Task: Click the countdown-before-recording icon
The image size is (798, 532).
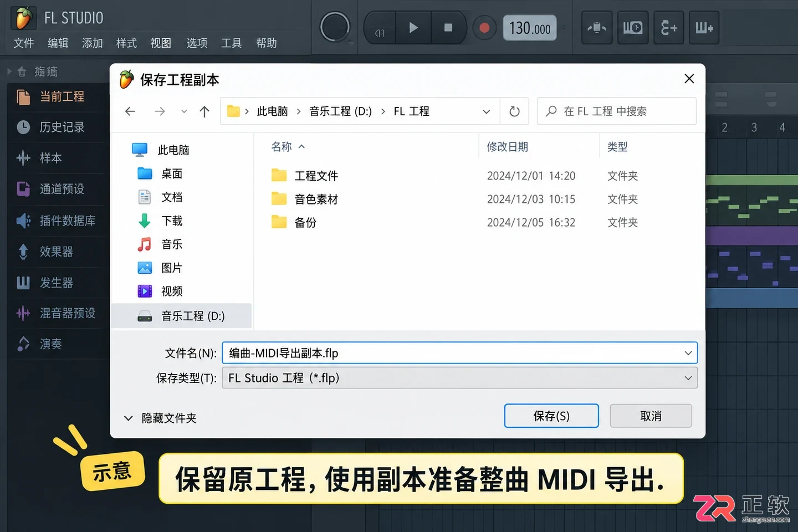Action: click(x=632, y=27)
